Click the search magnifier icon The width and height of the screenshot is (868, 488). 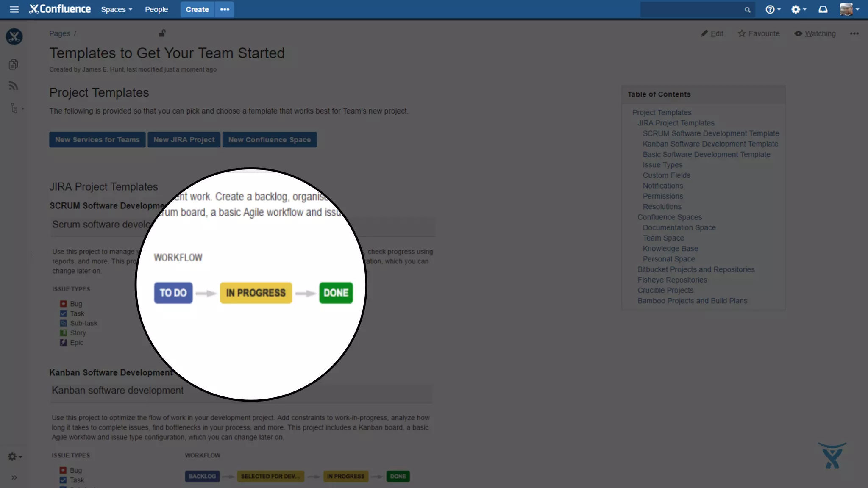pos(747,10)
